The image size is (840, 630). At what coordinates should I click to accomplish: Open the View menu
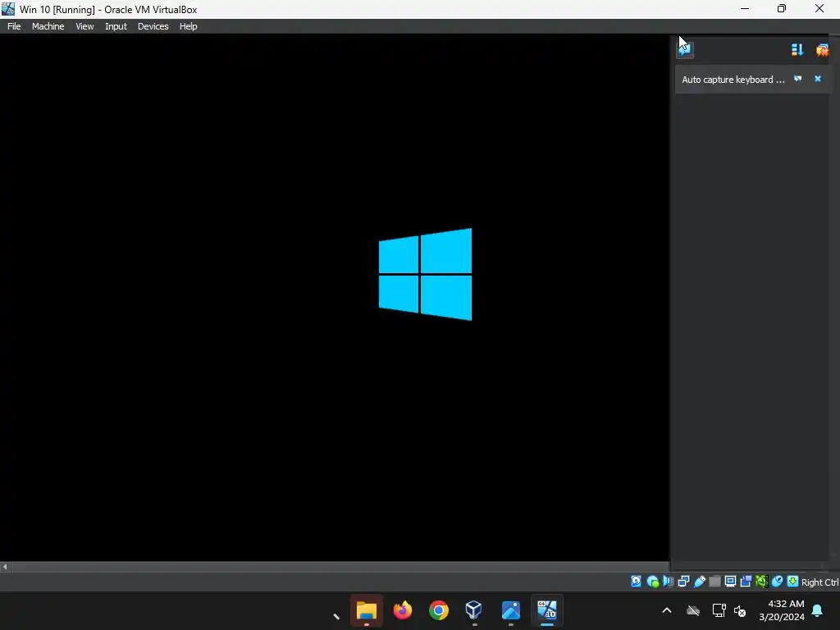[84, 26]
